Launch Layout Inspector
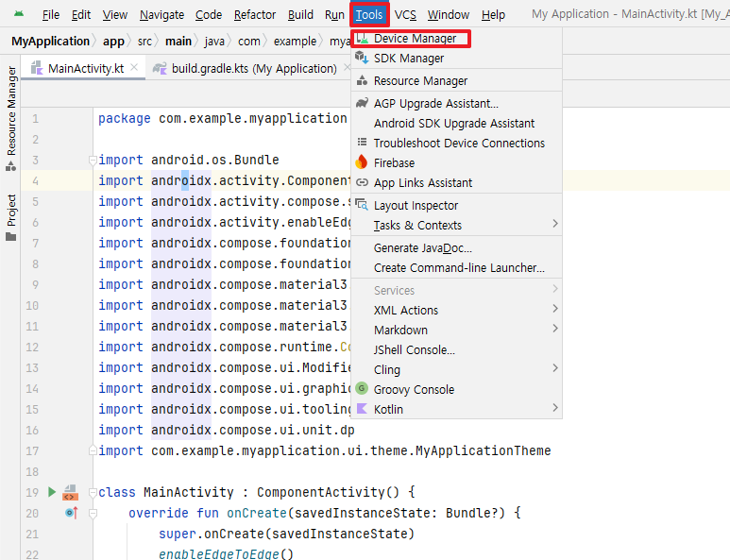Image resolution: width=730 pixels, height=560 pixels. point(457,205)
